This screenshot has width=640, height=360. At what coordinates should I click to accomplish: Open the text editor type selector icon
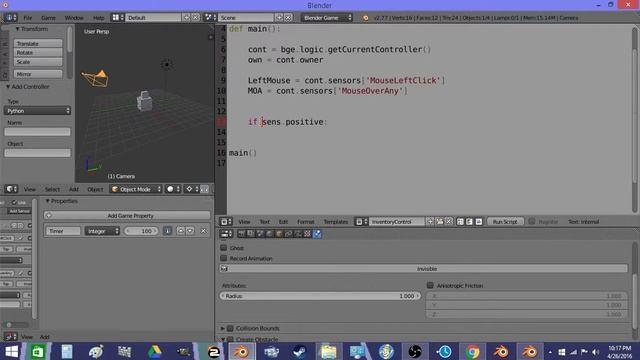click(x=226, y=222)
